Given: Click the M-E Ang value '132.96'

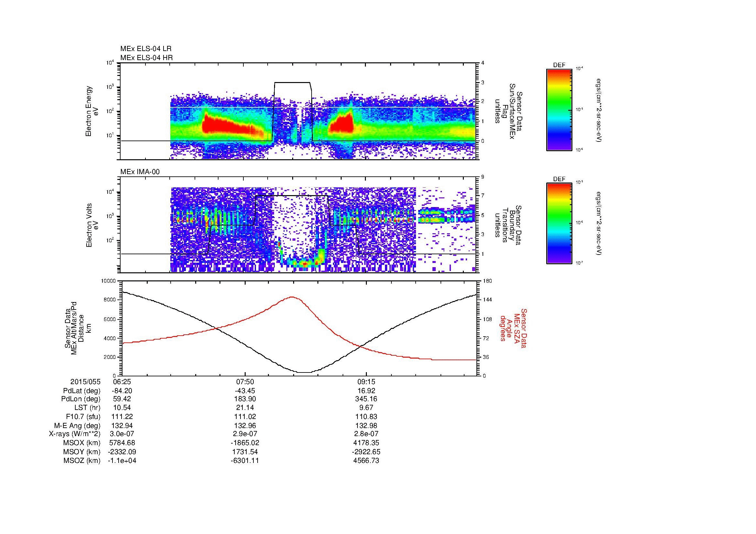Looking at the screenshot, I should 245,425.
